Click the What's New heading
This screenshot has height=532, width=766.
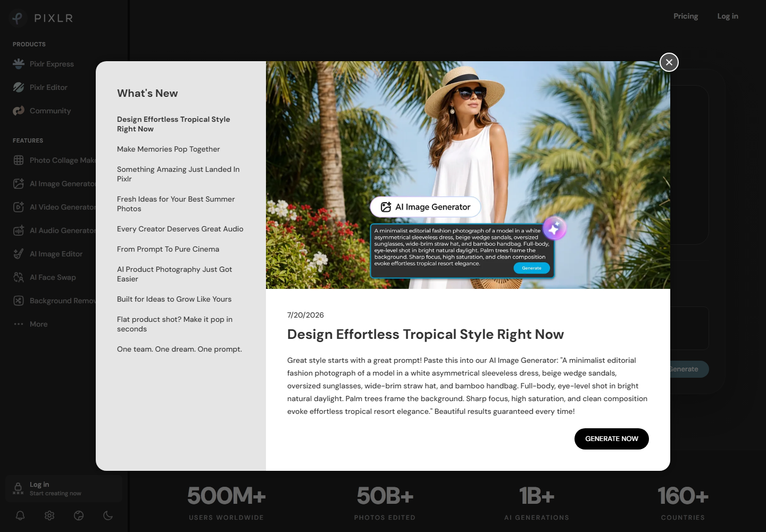point(147,93)
